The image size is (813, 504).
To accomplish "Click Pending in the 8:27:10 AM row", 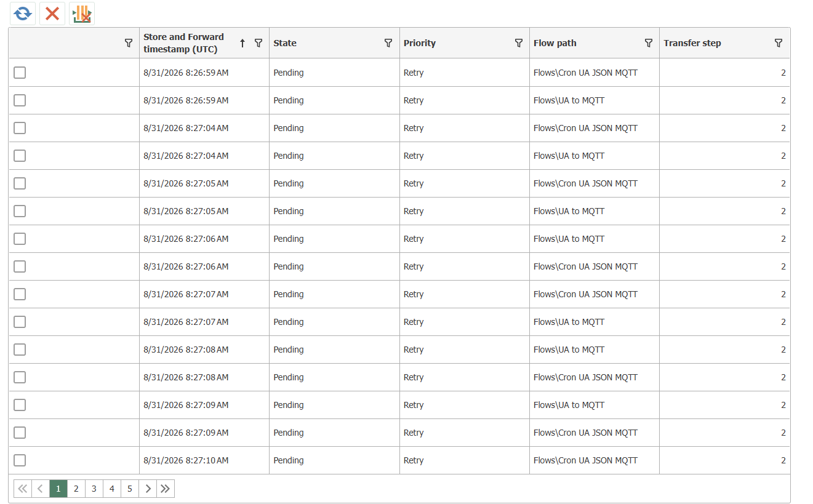I will click(x=289, y=460).
